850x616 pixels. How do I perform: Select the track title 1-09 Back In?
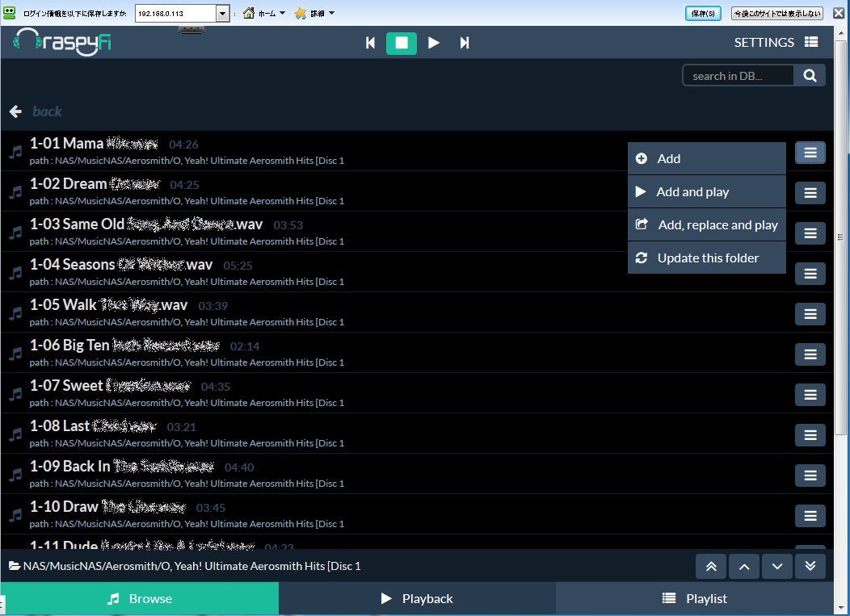point(122,467)
